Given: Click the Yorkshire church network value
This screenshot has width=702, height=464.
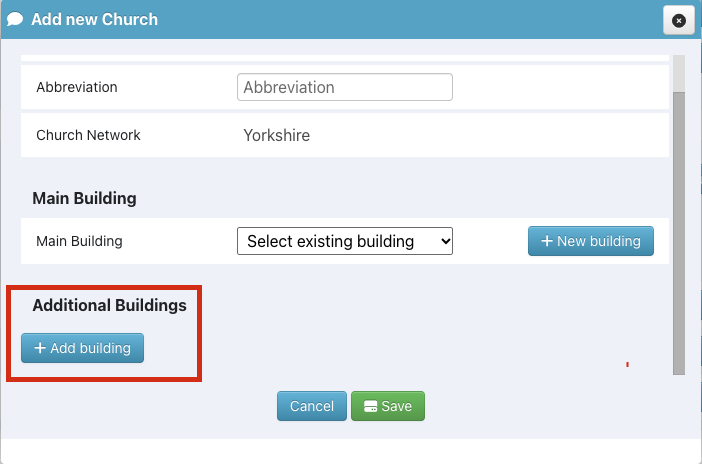Looking at the screenshot, I should coord(276,135).
